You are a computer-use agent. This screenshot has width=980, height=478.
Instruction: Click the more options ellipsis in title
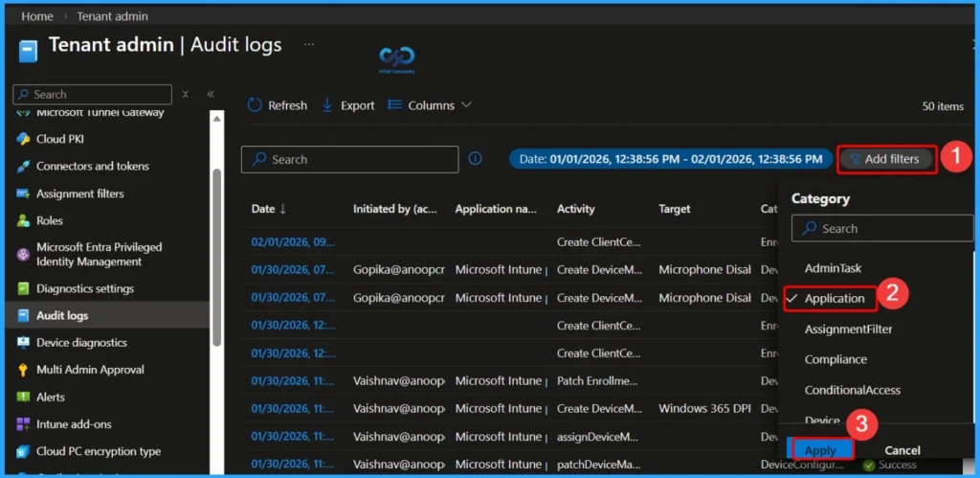[309, 44]
